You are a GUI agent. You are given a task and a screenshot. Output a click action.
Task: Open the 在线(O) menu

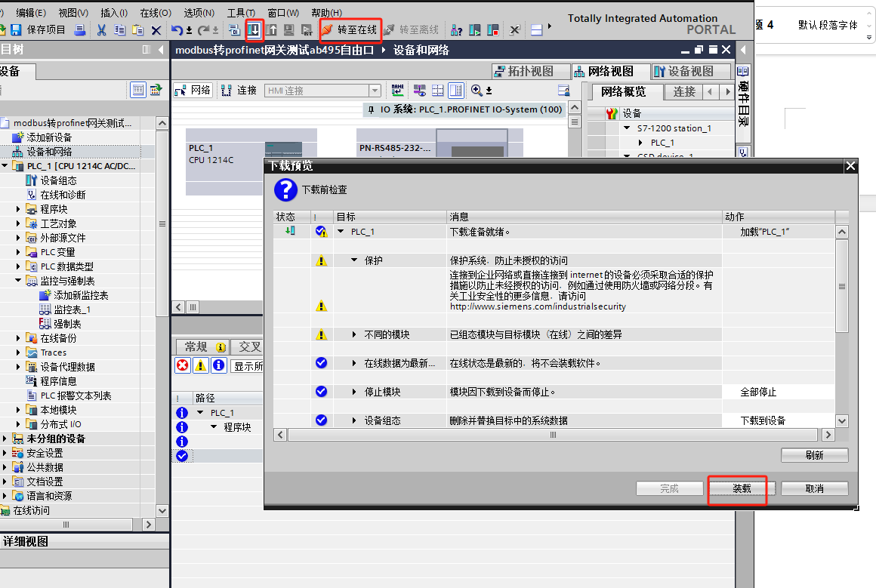click(x=156, y=12)
